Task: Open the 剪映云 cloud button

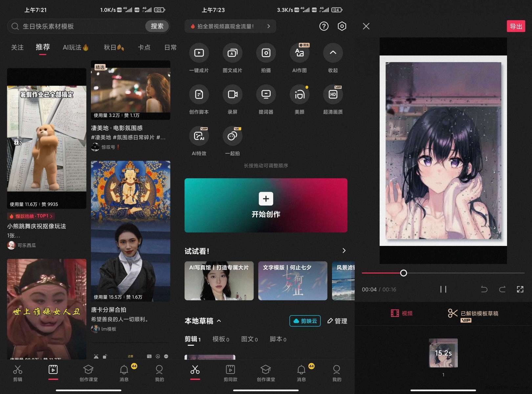Action: tap(305, 321)
